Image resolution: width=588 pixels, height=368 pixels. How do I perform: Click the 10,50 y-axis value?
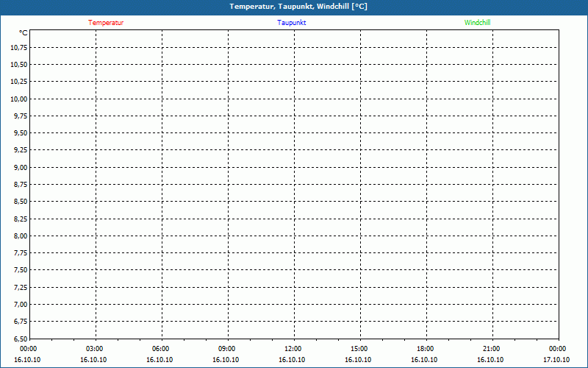click(19, 65)
